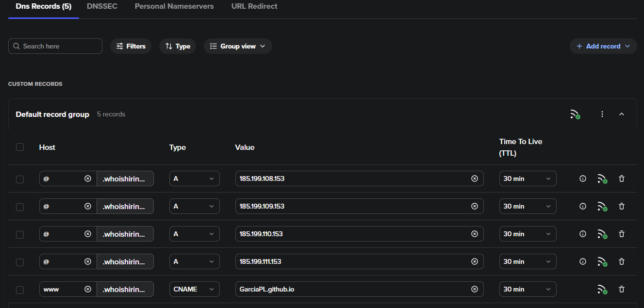Delete the CNAME record for GarciaPL.github.io

click(x=622, y=289)
